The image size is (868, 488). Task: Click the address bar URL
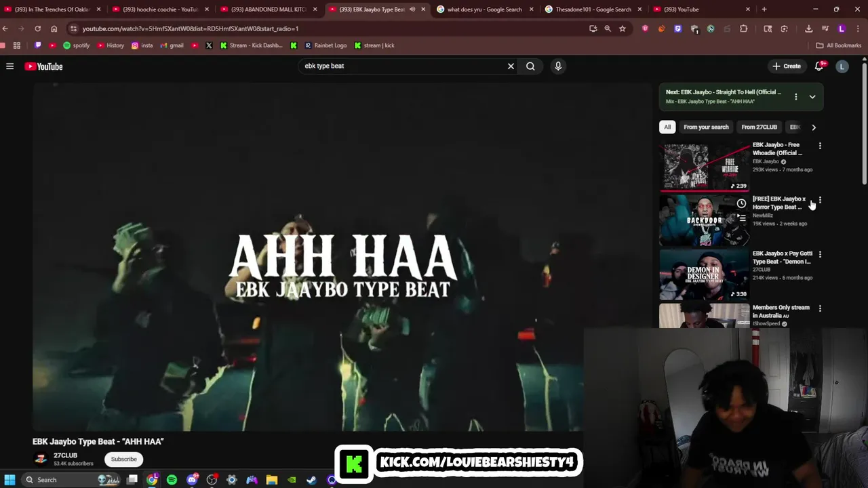(x=191, y=28)
